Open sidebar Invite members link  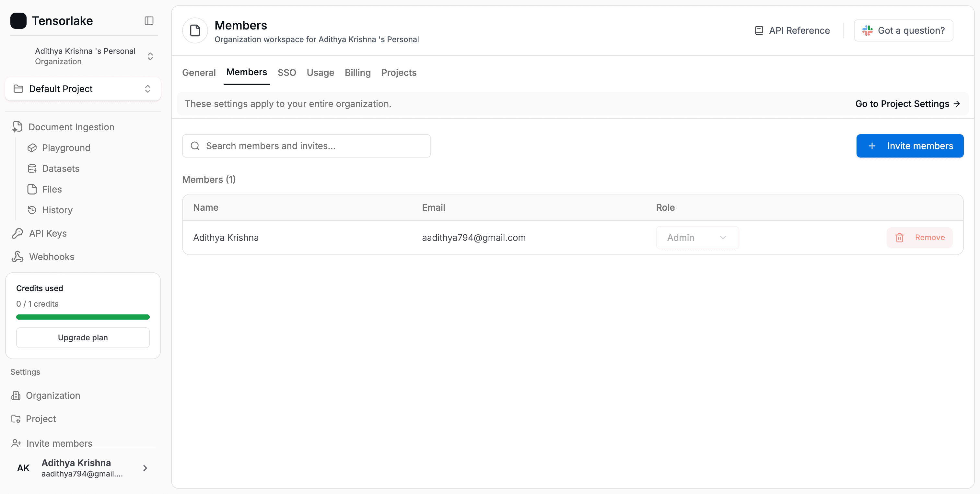pos(59,443)
